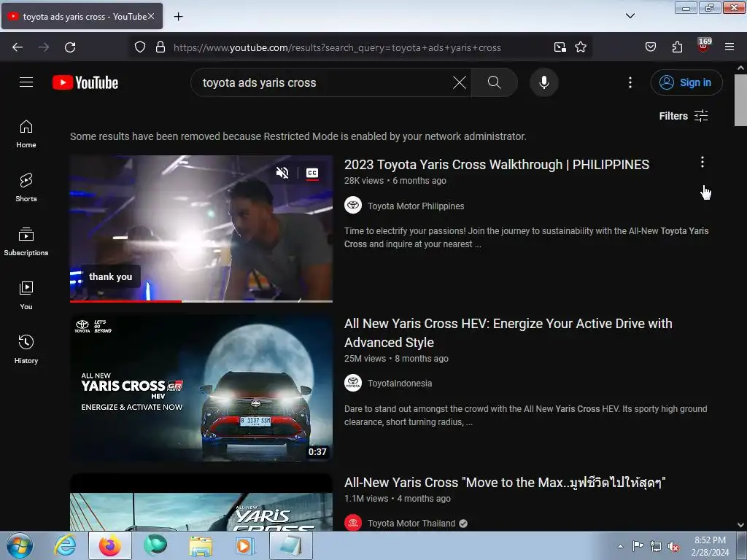Clear the search query with X

point(460,82)
